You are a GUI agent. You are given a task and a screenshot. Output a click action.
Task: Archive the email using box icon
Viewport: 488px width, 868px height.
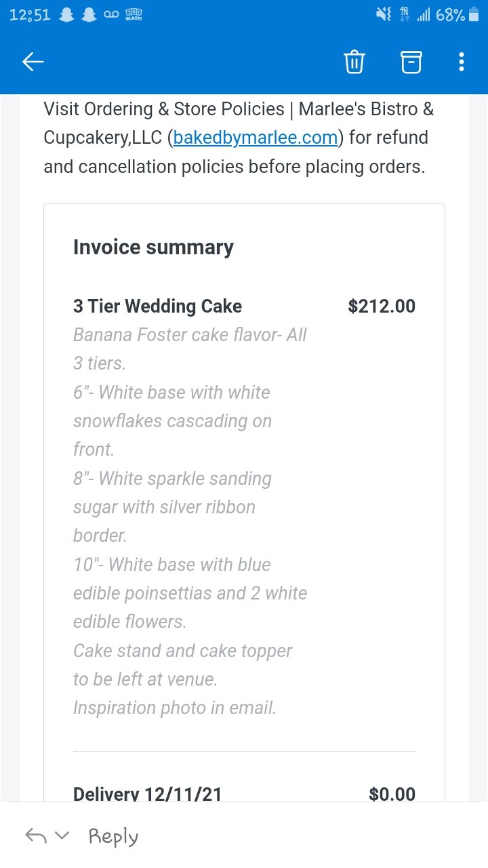(x=411, y=62)
